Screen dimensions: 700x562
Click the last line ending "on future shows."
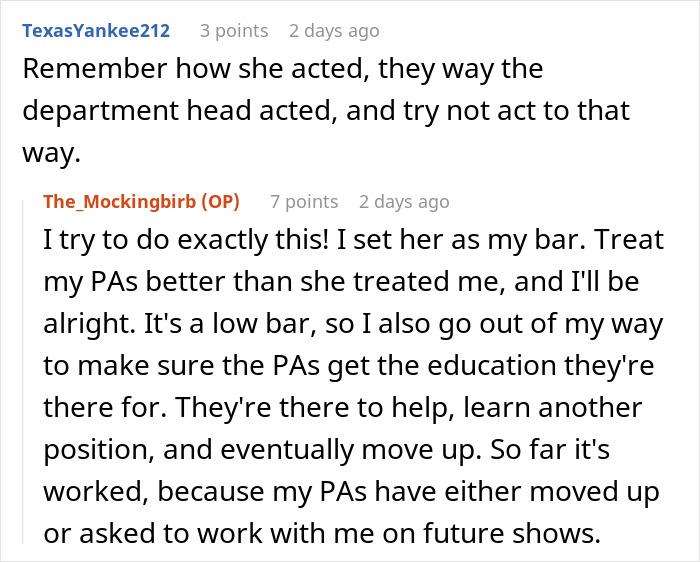click(x=322, y=533)
